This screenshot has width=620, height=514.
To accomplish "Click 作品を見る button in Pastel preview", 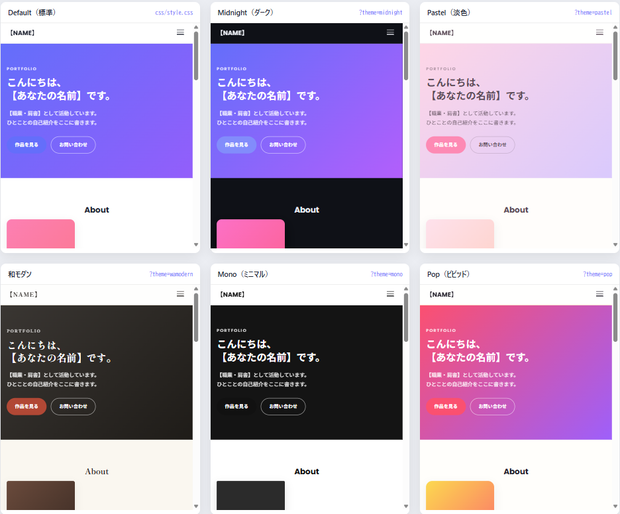I will click(x=446, y=145).
